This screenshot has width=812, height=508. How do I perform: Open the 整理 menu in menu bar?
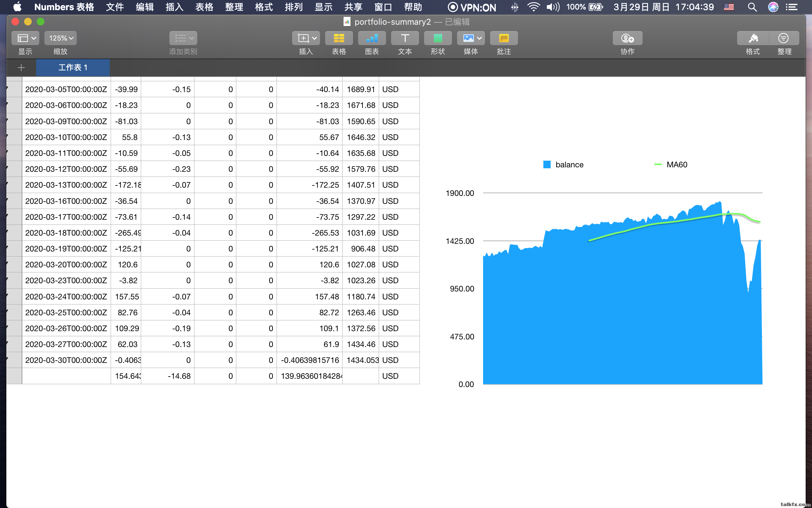pyautogui.click(x=234, y=7)
